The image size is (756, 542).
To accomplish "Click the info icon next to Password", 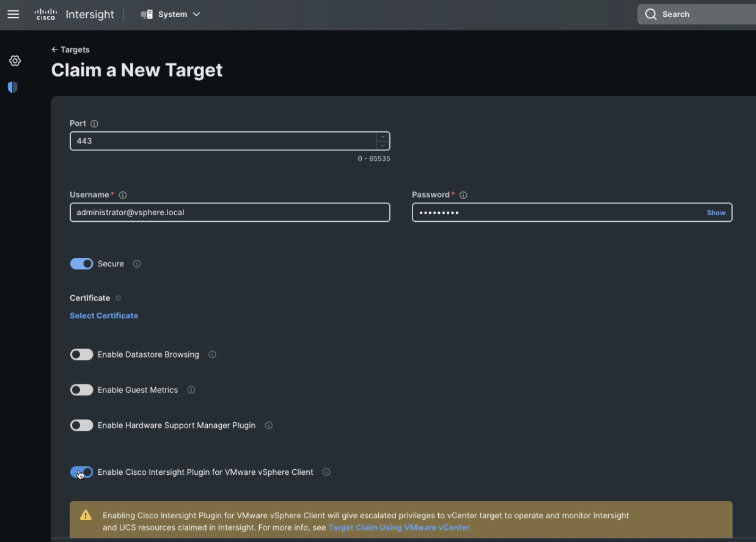I will coord(463,194).
